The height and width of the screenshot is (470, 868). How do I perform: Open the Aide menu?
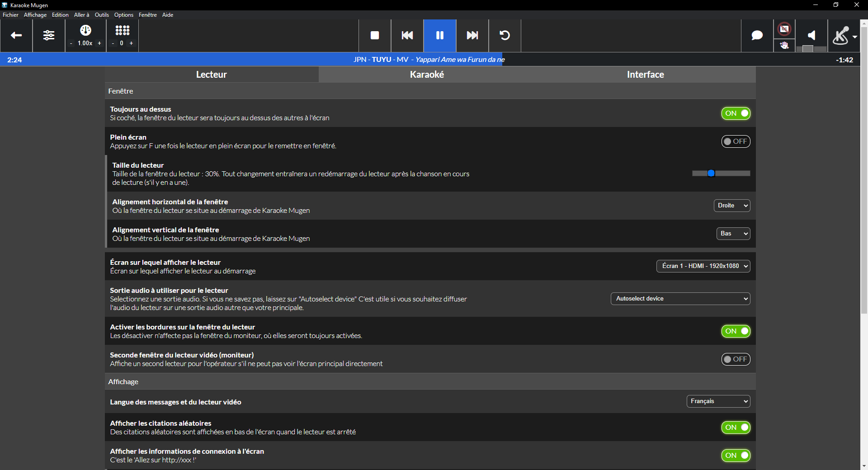(x=168, y=15)
